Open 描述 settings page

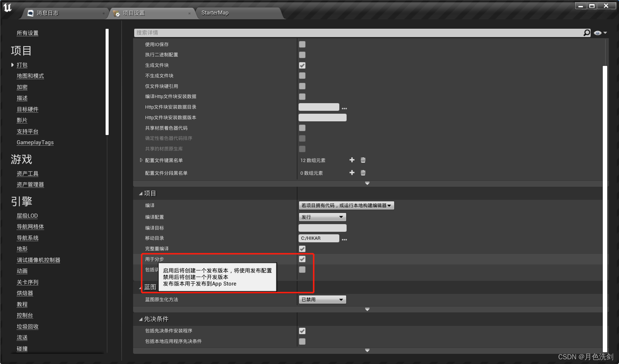tap(22, 98)
